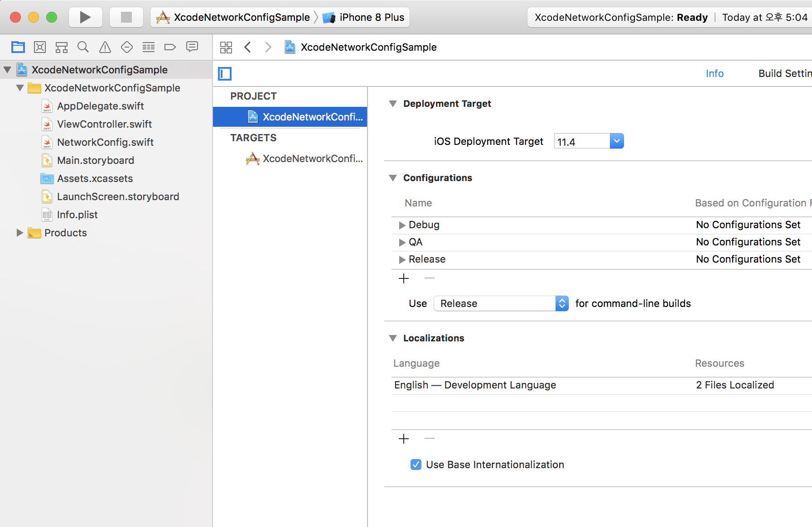Go back in editor history
This screenshot has height=527, width=812.
click(x=247, y=47)
